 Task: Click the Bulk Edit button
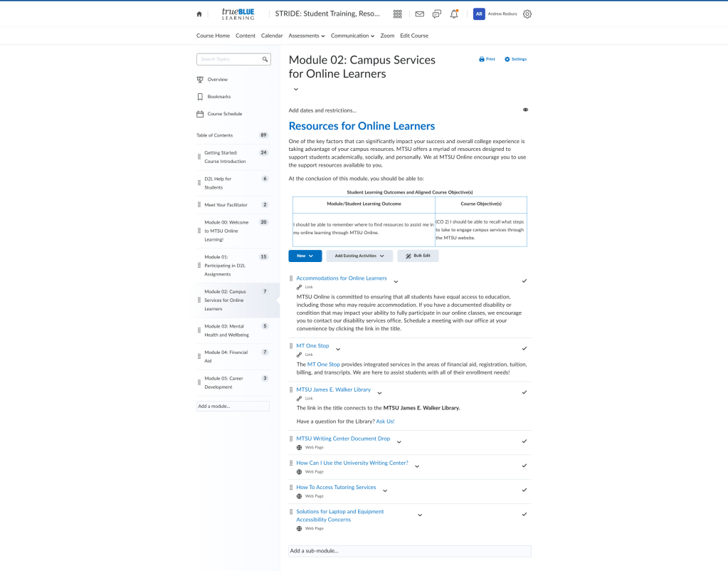(418, 256)
